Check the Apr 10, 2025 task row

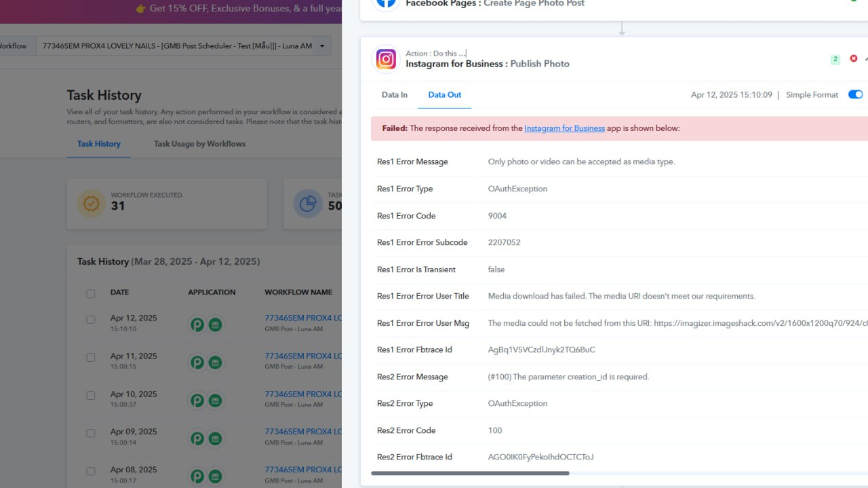91,396
